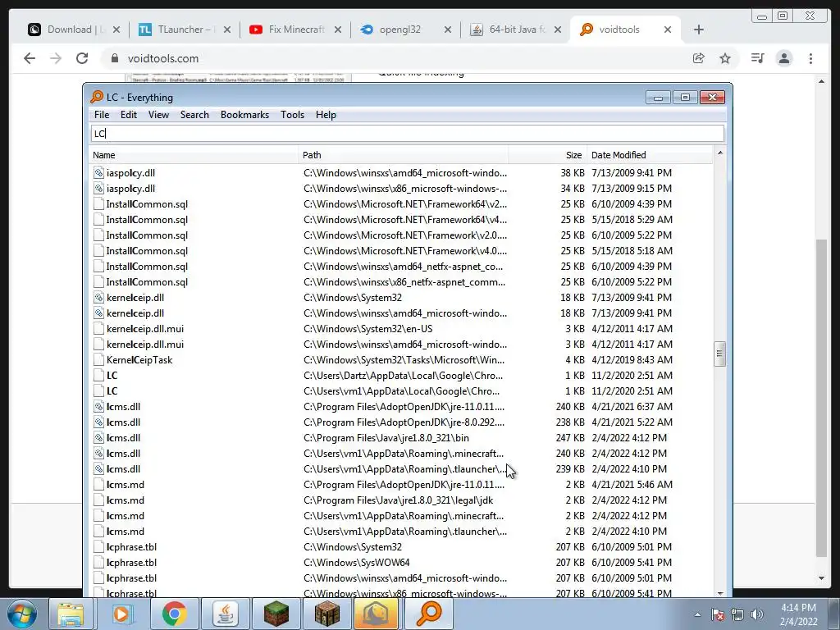
Task: Switch to the opengl32 browser tab
Action: [x=405, y=30]
